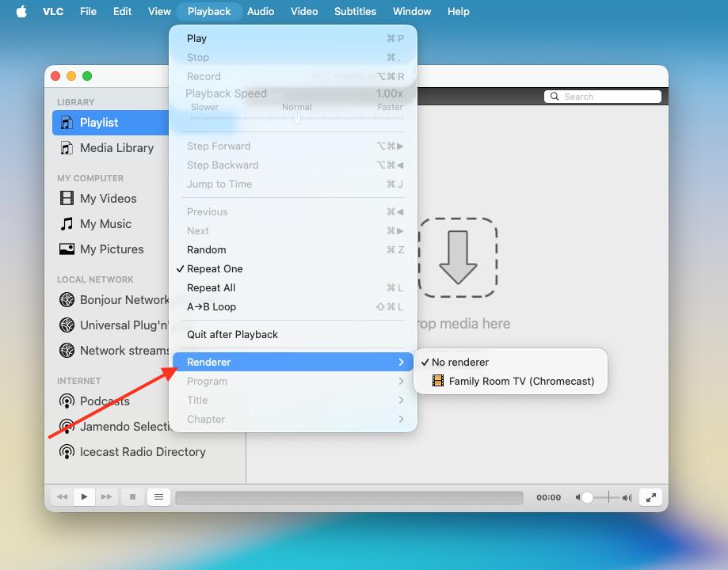
Task: Click the previous track rewind button
Action: coord(62,497)
